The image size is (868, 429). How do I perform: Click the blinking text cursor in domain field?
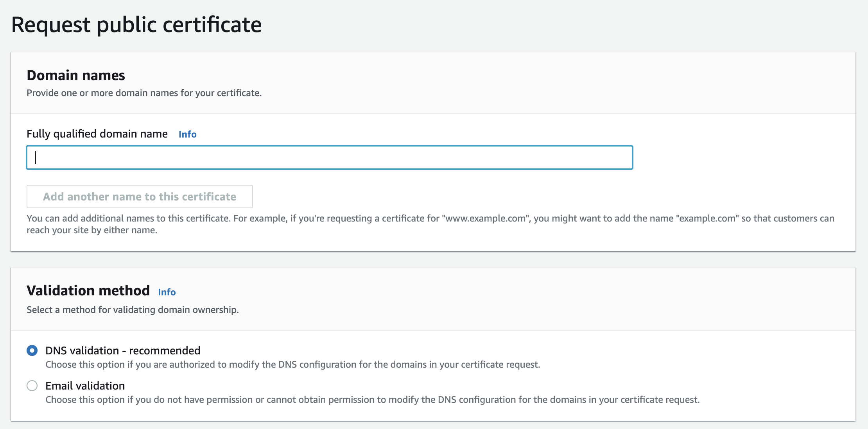[x=36, y=157]
